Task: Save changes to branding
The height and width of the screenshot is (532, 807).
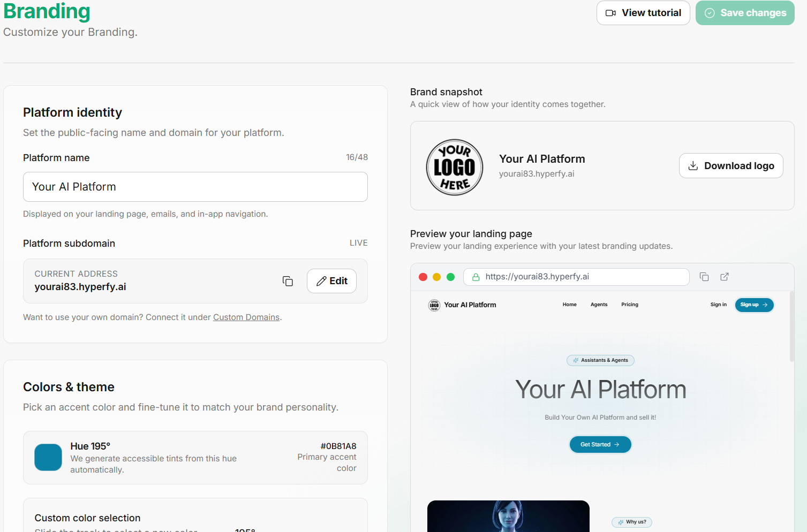Action: [745, 13]
